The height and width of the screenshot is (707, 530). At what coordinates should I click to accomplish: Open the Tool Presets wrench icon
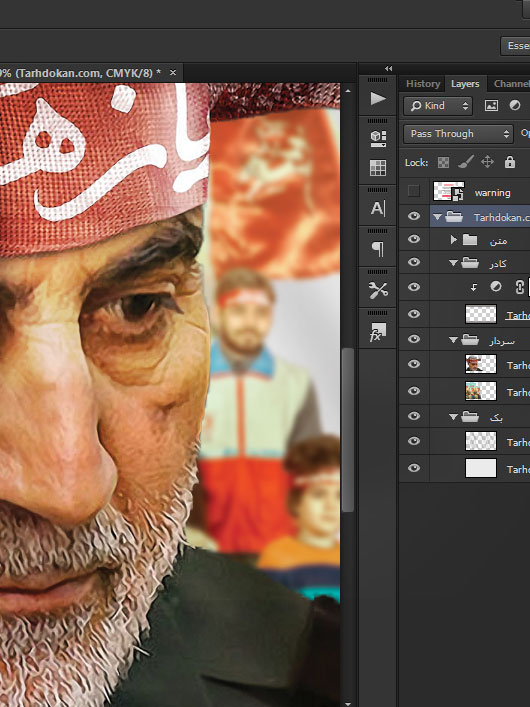click(378, 290)
